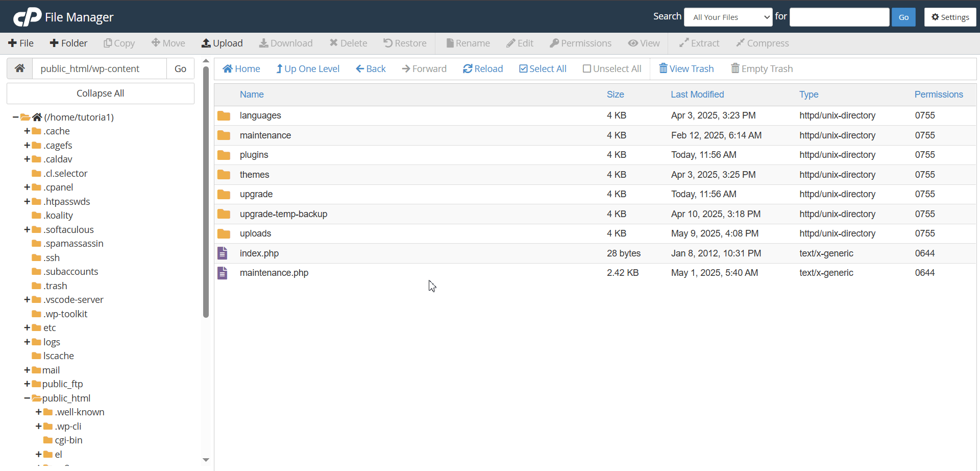The image size is (980, 471).
Task: Open Settings with the gear button
Action: (x=950, y=17)
